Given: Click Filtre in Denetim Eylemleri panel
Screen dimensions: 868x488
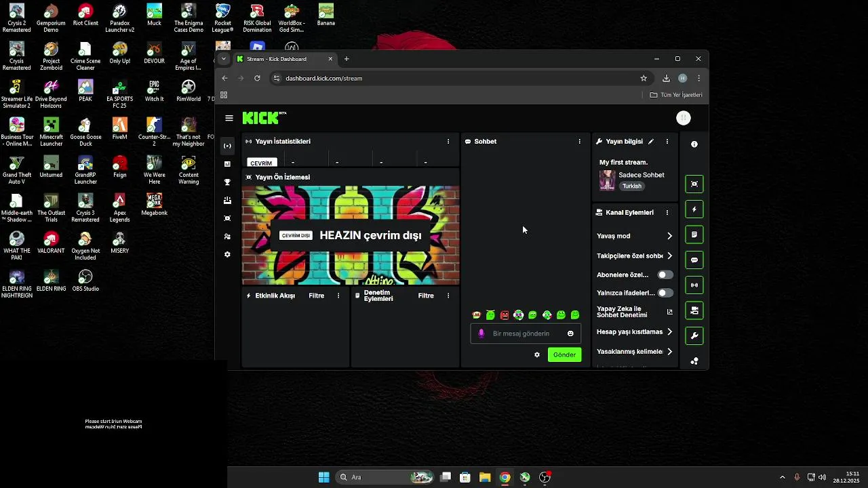Looking at the screenshot, I should [426, 296].
